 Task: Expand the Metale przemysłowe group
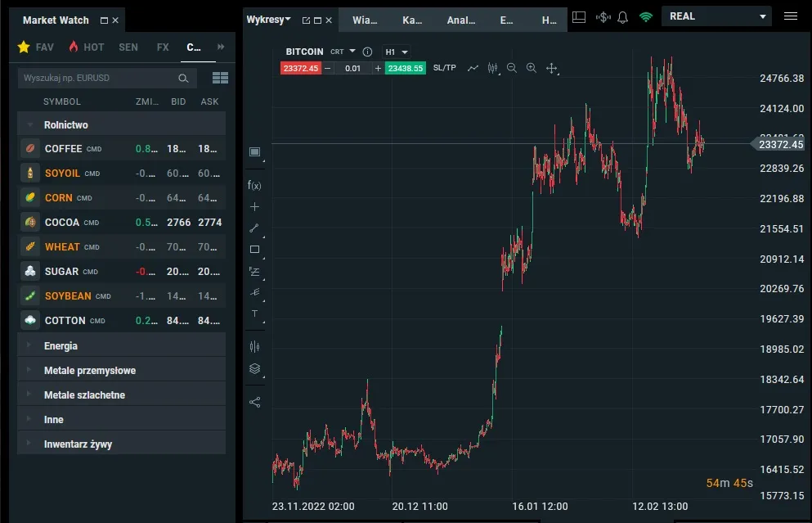click(x=29, y=370)
